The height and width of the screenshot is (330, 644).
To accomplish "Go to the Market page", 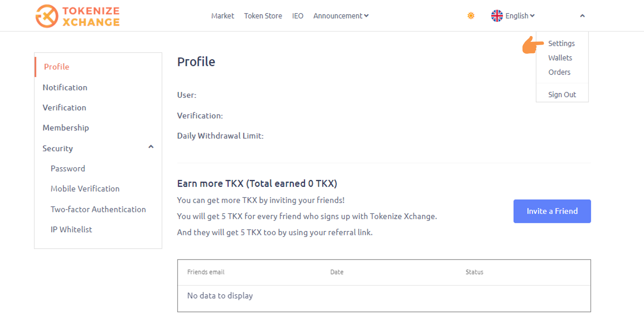I will [222, 16].
